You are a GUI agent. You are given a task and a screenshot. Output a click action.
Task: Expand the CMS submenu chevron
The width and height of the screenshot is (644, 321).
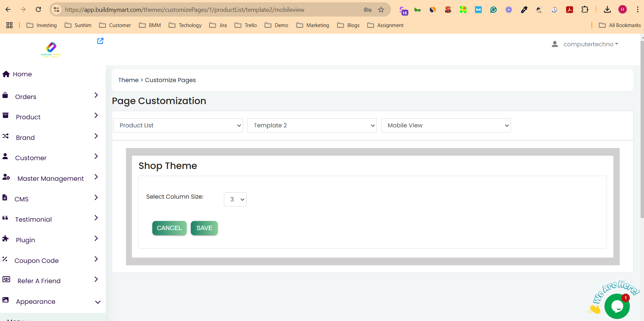point(96,198)
